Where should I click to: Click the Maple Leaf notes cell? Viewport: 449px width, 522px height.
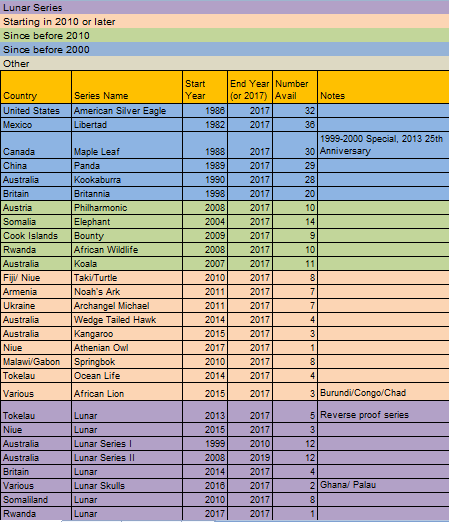384,145
